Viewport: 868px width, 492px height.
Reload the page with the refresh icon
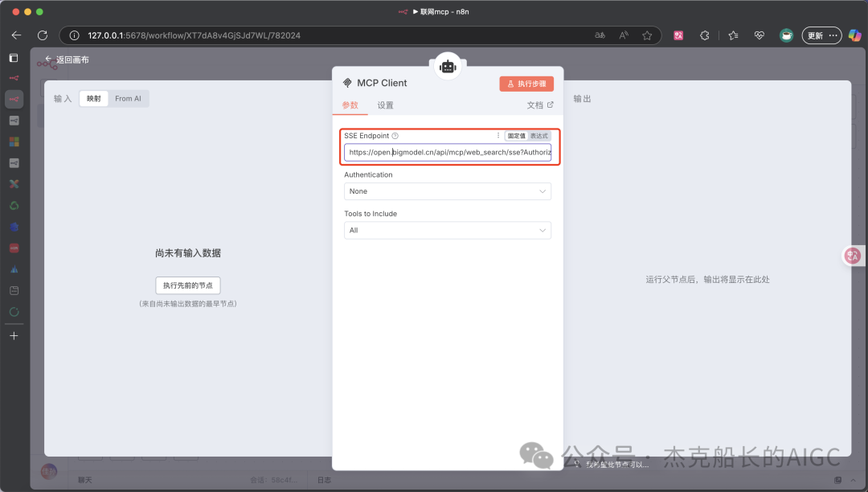click(x=43, y=35)
